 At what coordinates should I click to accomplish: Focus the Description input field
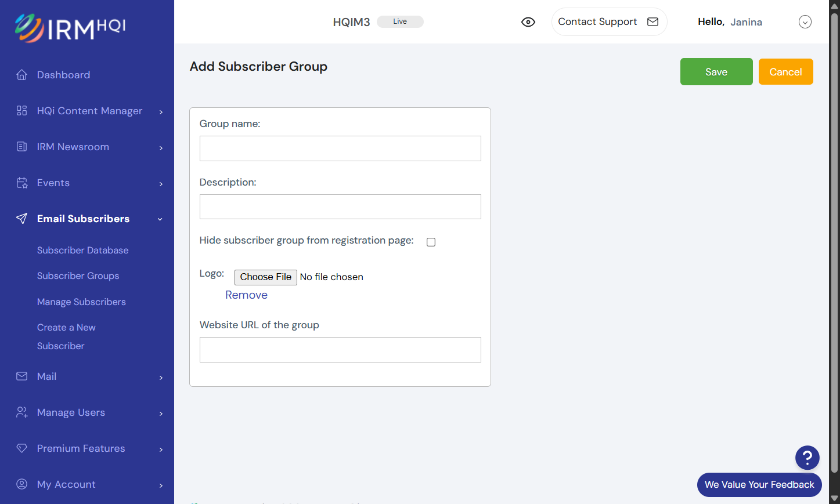click(x=340, y=207)
